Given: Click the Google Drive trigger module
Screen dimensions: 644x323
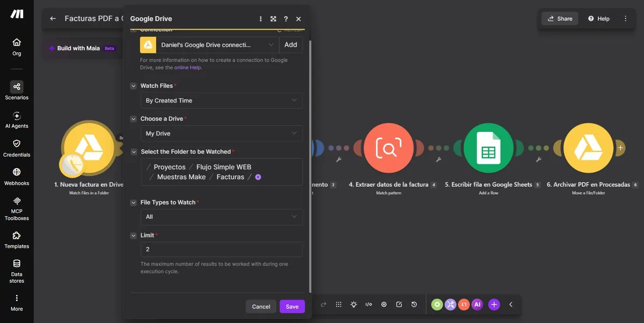Looking at the screenshot, I should [89, 147].
